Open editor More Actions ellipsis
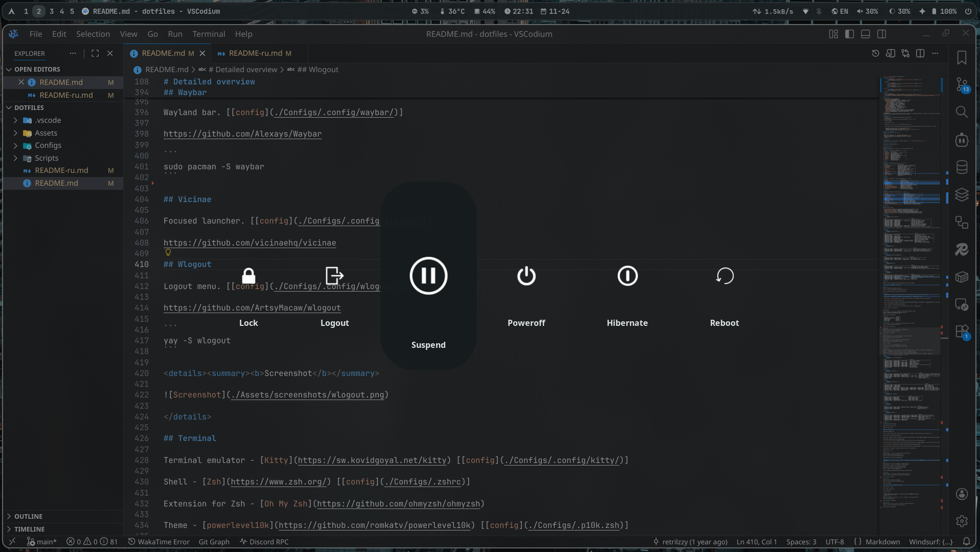Viewport: 980px width, 552px height. (935, 53)
